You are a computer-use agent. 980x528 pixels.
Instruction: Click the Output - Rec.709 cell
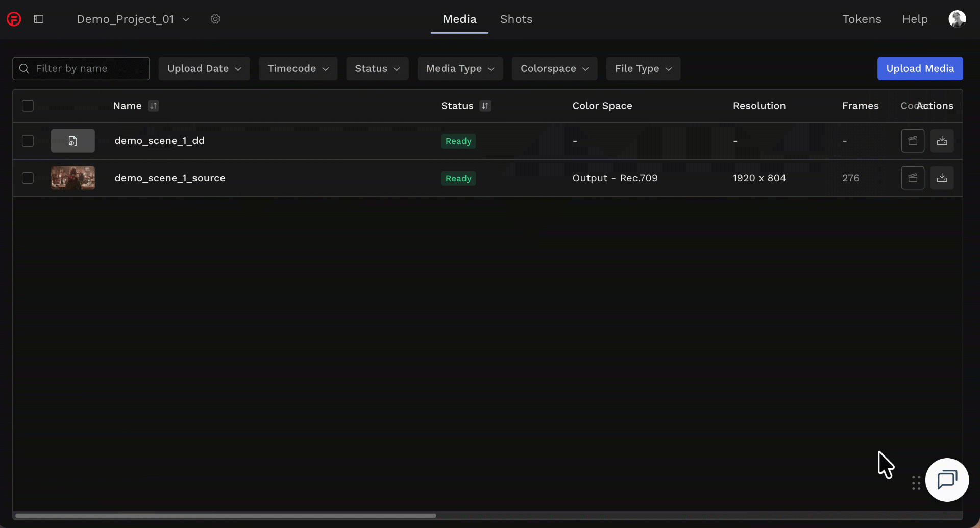tap(615, 178)
